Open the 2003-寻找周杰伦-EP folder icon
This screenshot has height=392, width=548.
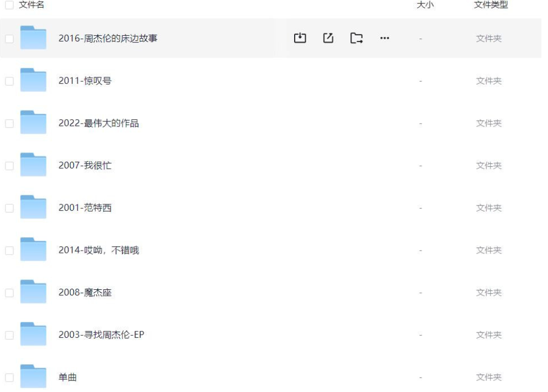[33, 334]
